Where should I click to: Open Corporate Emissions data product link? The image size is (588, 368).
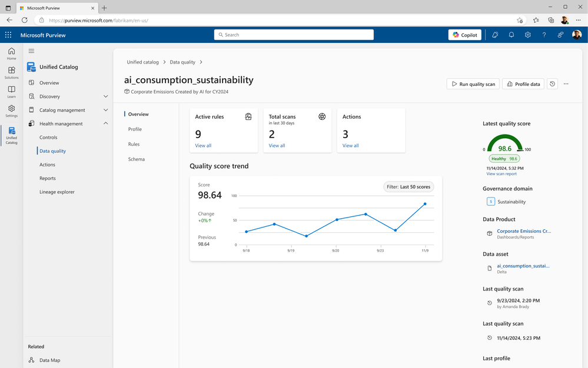pyautogui.click(x=524, y=231)
